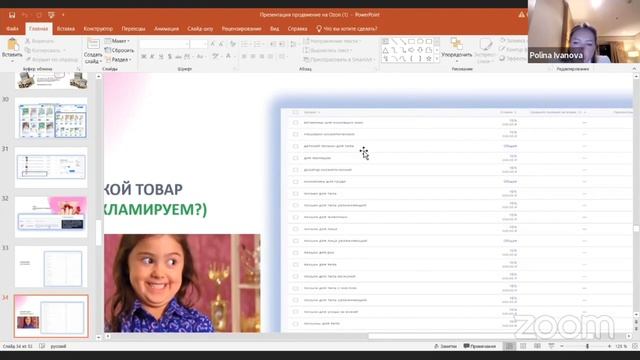Click Сбросить to reset the slide

(x=119, y=50)
